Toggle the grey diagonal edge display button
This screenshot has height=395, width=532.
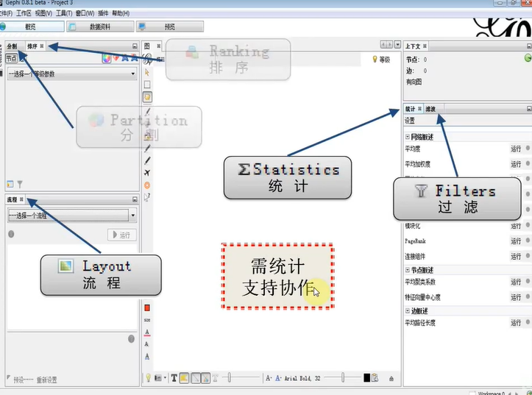pyautogui.click(x=196, y=377)
